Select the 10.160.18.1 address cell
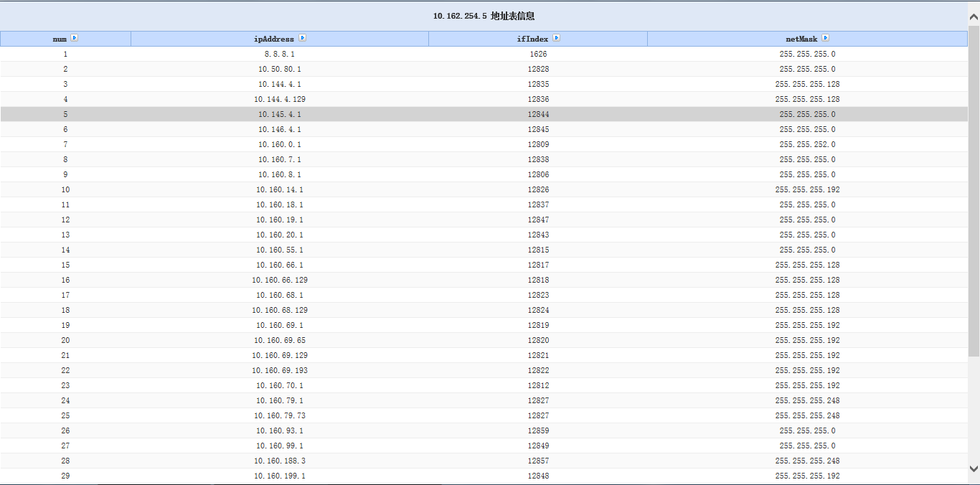 [280, 204]
